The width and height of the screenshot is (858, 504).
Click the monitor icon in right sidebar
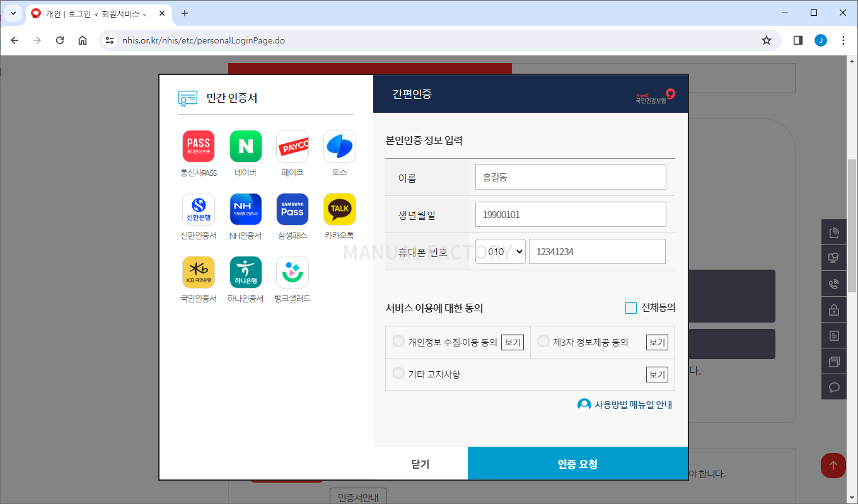[x=834, y=258]
